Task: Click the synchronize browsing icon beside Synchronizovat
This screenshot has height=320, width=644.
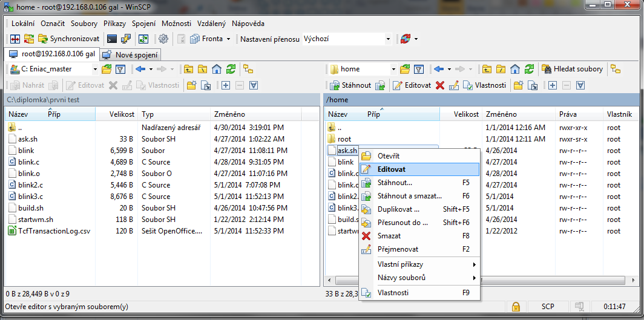Action: click(x=29, y=39)
